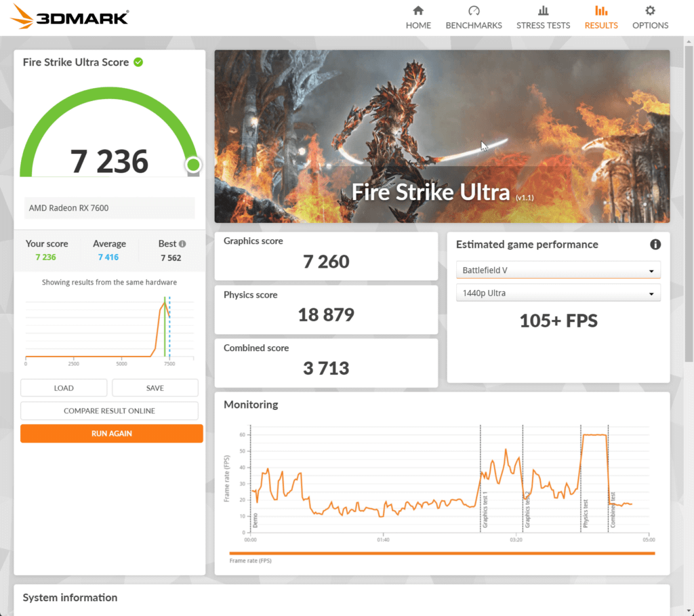Image resolution: width=694 pixels, height=616 pixels.
Task: Click the Results chart icon
Action: click(x=600, y=11)
